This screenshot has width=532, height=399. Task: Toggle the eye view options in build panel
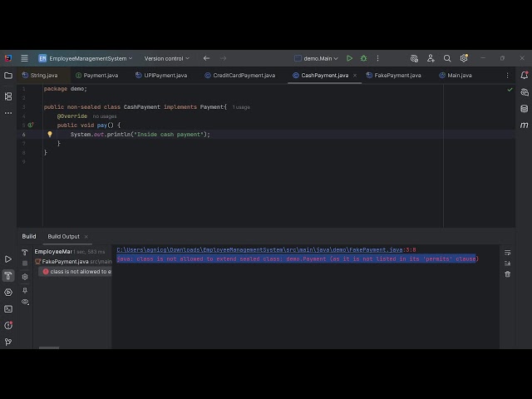coord(25,302)
